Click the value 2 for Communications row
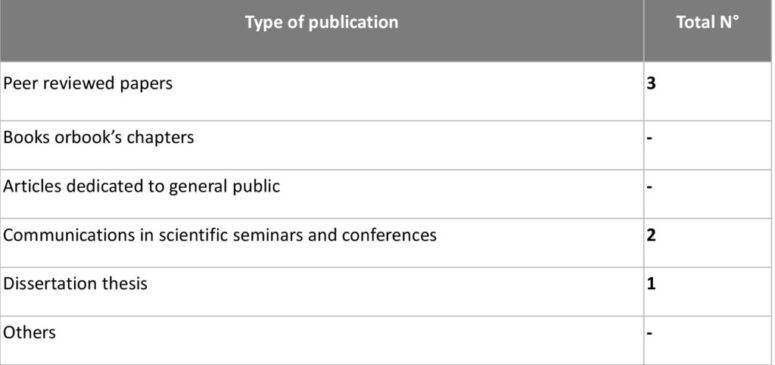The width and height of the screenshot is (775, 365). [x=651, y=234]
